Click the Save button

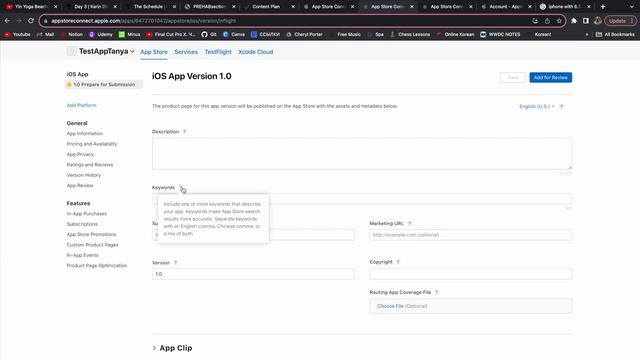[513, 77]
